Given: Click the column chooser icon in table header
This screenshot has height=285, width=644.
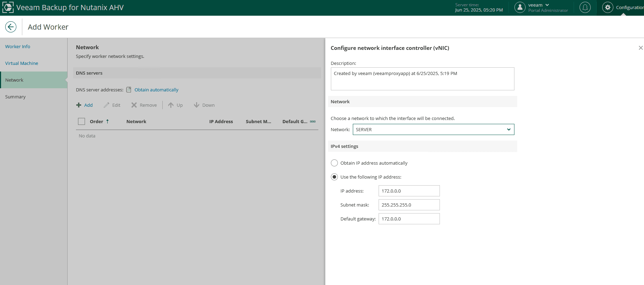Looking at the screenshot, I should click(x=313, y=121).
